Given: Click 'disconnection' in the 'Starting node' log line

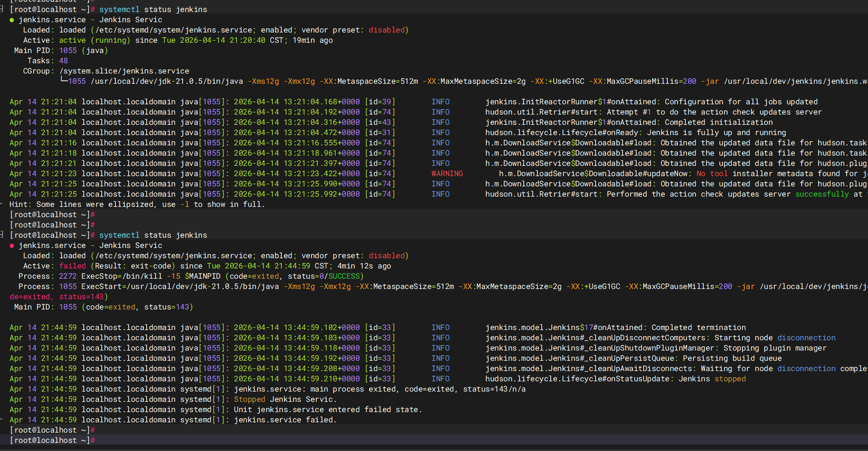Looking at the screenshot, I should pos(806,338).
